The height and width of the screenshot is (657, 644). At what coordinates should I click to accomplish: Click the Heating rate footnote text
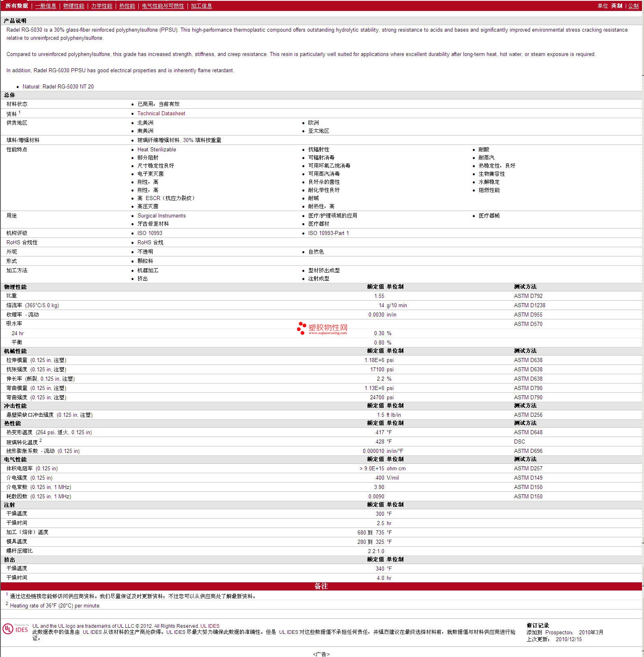55,605
